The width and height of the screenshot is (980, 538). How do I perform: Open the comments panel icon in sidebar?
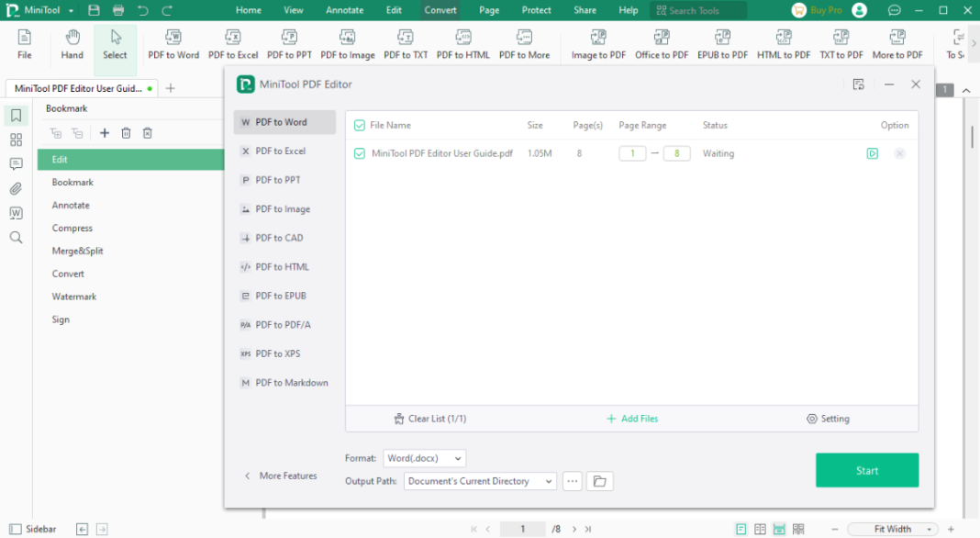16,163
